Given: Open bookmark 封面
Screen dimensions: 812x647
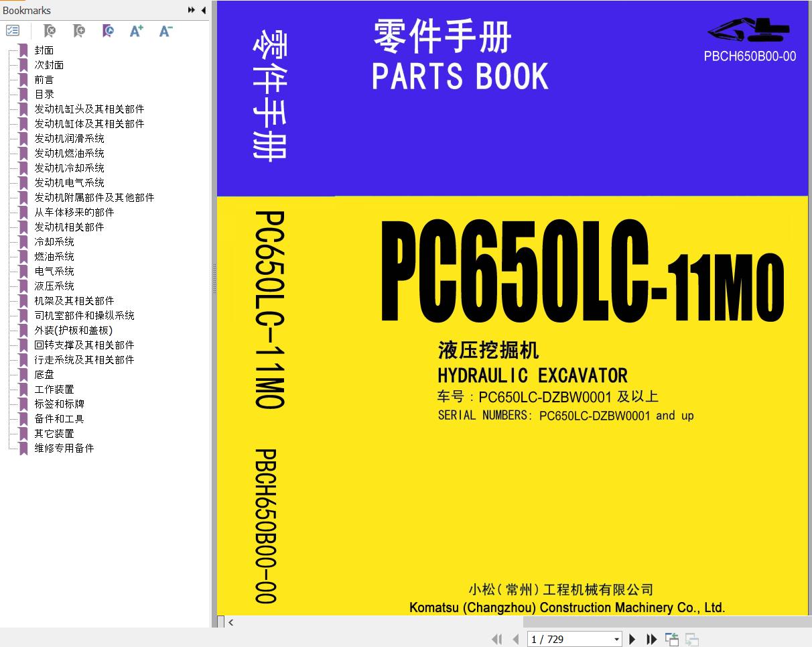Looking at the screenshot, I should click(44, 50).
